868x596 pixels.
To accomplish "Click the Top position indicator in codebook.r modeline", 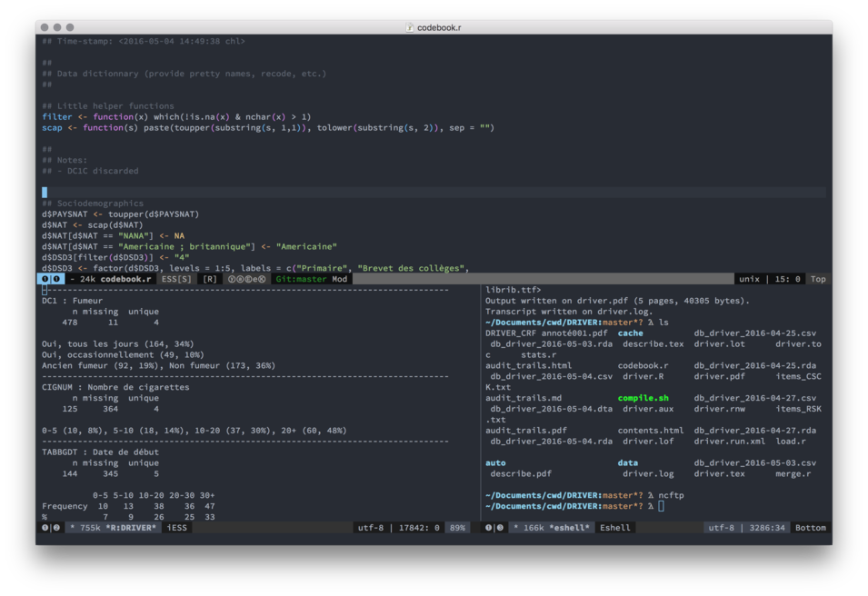I will (x=818, y=280).
